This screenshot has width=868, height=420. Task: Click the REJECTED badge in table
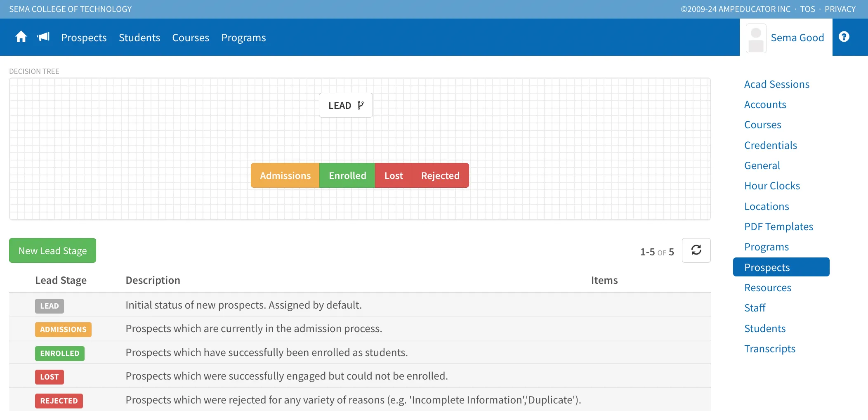click(x=59, y=401)
